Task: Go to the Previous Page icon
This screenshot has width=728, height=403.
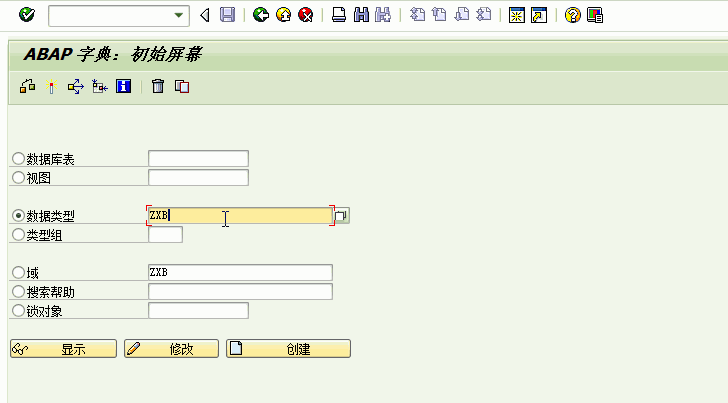Action: 439,15
